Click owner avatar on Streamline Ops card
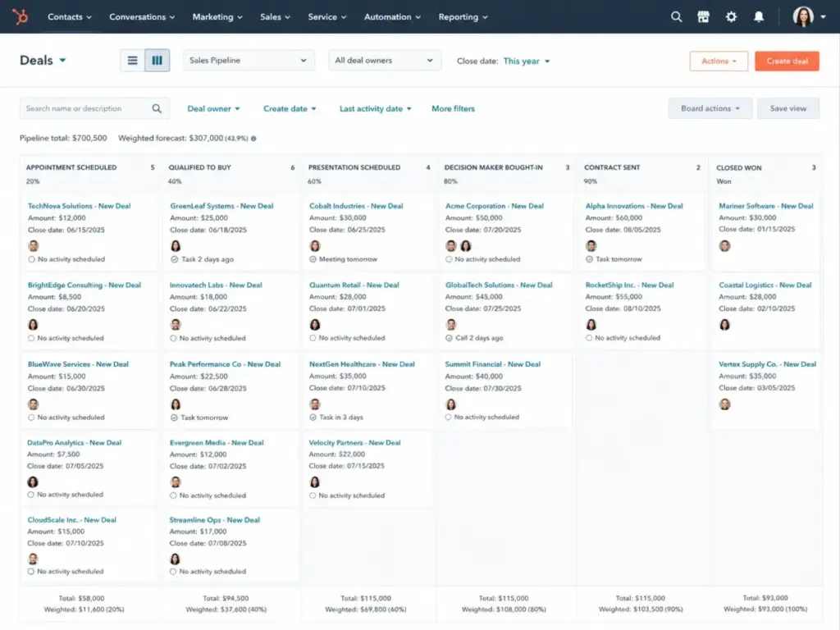Image resolution: width=840 pixels, height=630 pixels. pos(176,559)
